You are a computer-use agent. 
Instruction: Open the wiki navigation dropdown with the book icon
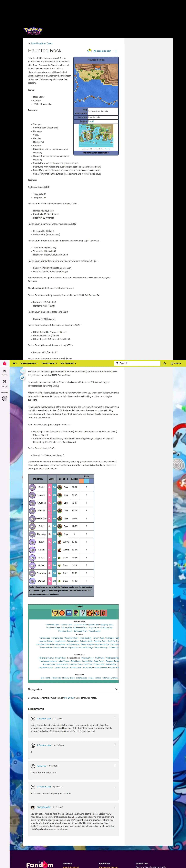(15, 363)
